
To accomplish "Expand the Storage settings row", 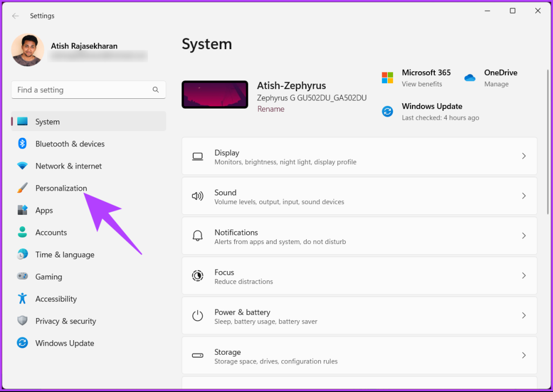I will pos(523,355).
